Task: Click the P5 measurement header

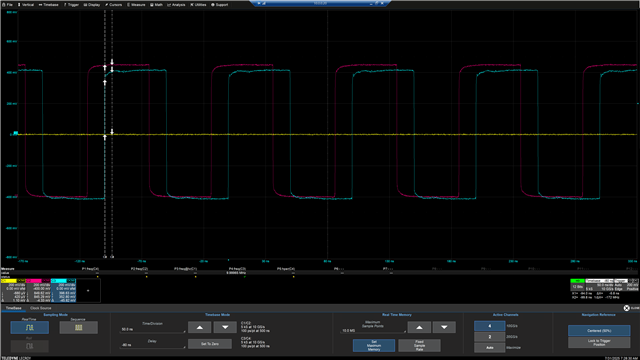Action: (286, 269)
